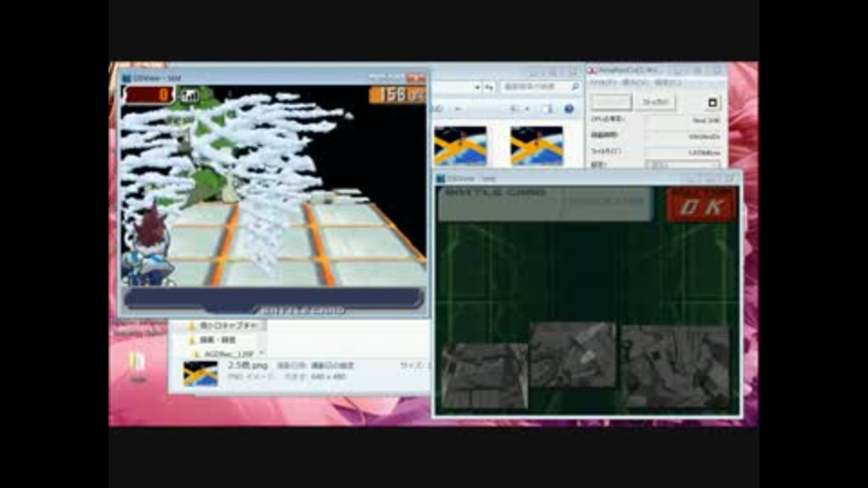Click the Explorer search box
This screenshot has width=868, height=488.
tap(541, 87)
